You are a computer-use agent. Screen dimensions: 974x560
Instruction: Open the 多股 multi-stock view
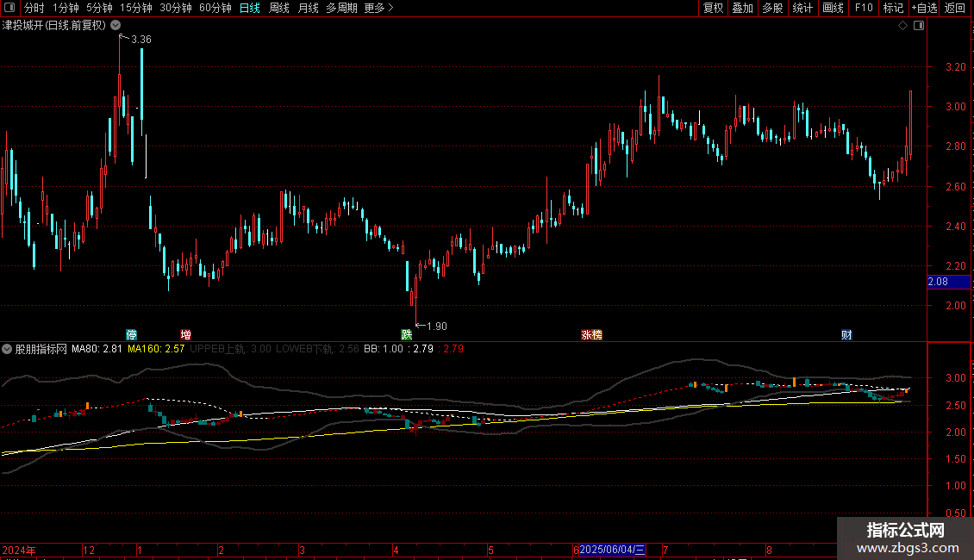pyautogui.click(x=773, y=8)
